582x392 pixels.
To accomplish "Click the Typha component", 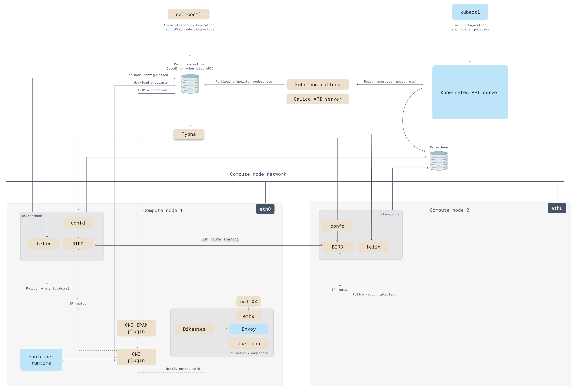I will (189, 134).
